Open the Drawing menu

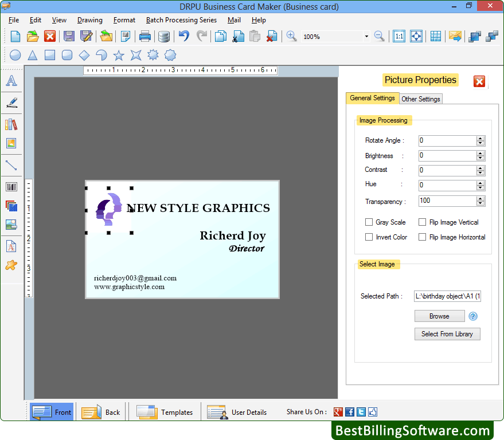(x=89, y=20)
